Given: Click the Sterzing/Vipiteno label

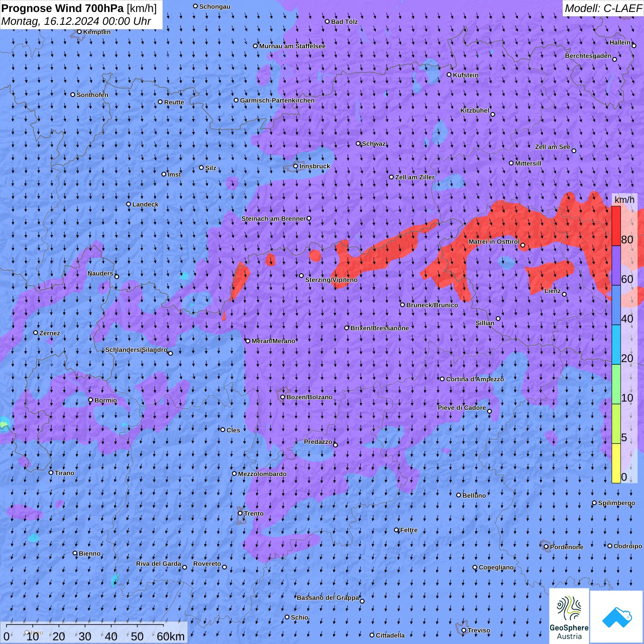Looking at the screenshot, I should pos(331,280).
